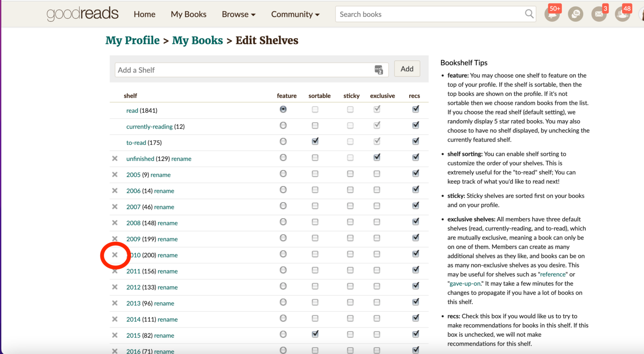Viewport: 644px width, 354px height.
Task: Uncheck recs for the 2011 shelf
Action: 415,269
